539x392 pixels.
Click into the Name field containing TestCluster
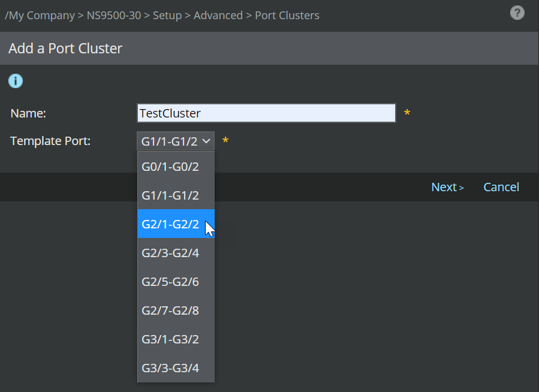point(266,113)
